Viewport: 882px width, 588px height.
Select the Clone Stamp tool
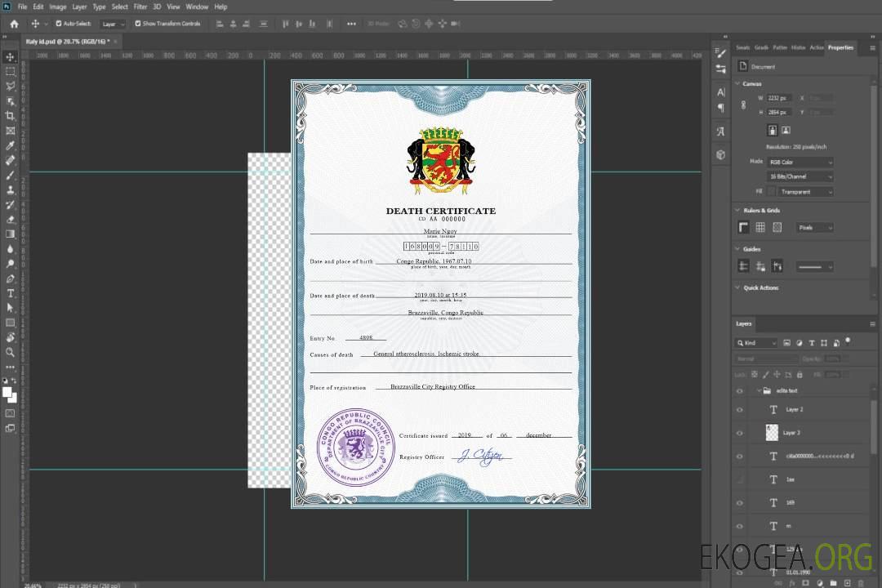[x=10, y=190]
